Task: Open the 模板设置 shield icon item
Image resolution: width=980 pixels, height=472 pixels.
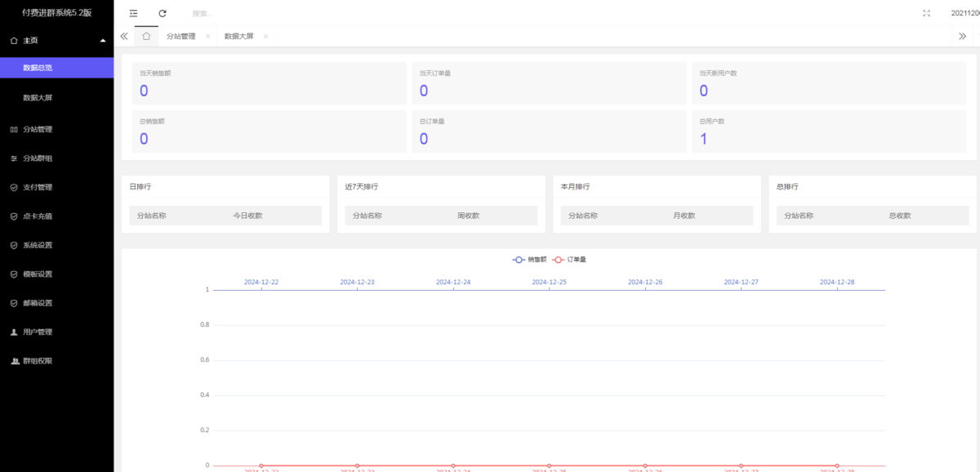Action: click(x=56, y=274)
